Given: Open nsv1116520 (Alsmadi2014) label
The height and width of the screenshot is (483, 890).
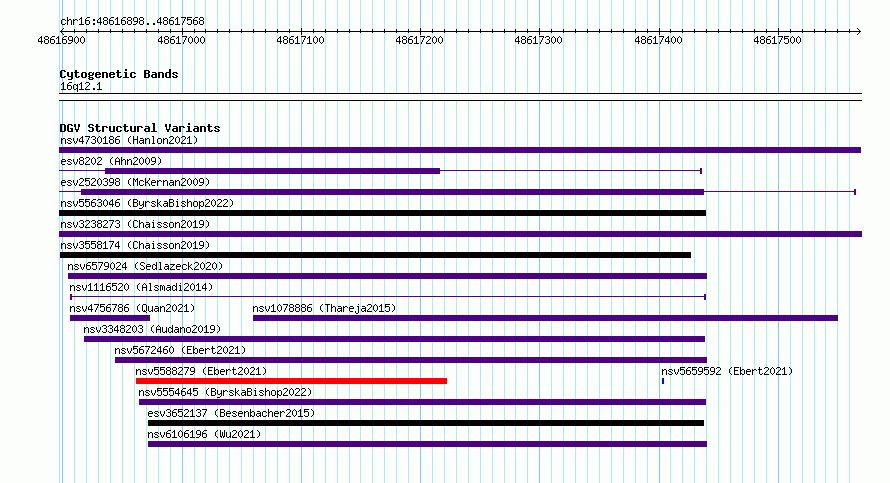Looking at the screenshot, I should (141, 287).
